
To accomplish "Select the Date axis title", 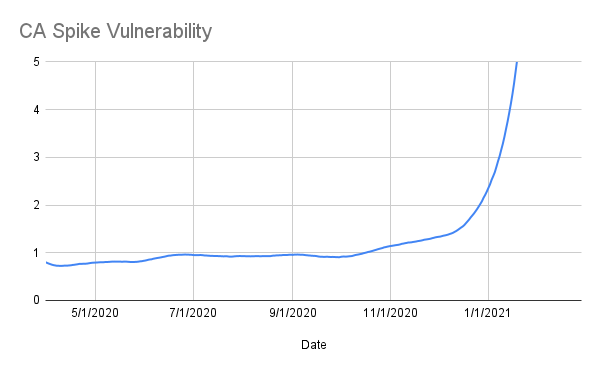I will (313, 345).
